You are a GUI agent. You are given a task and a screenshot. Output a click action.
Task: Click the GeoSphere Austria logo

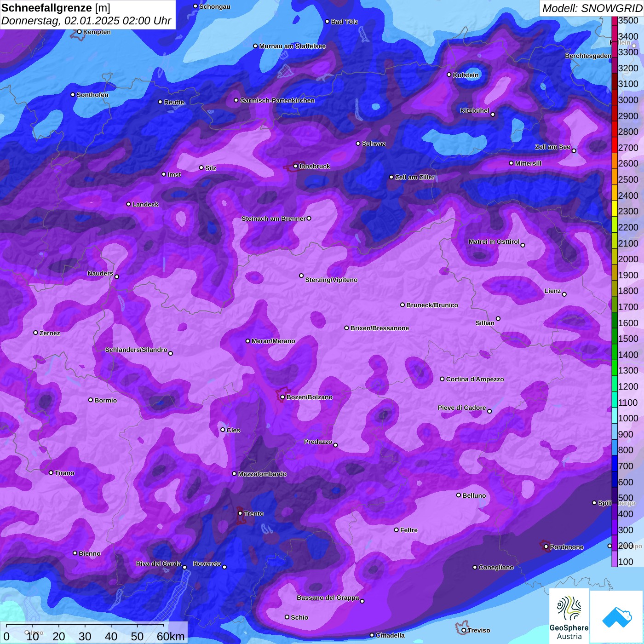click(x=569, y=616)
